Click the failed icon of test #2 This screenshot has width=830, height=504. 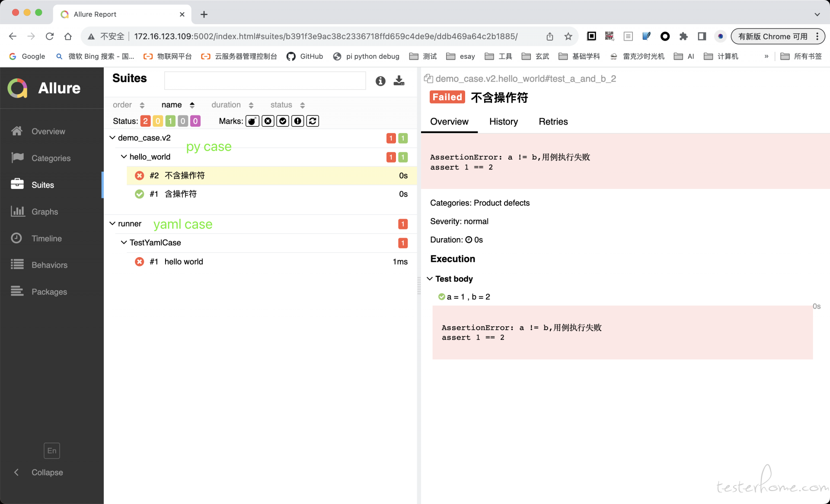pos(139,175)
